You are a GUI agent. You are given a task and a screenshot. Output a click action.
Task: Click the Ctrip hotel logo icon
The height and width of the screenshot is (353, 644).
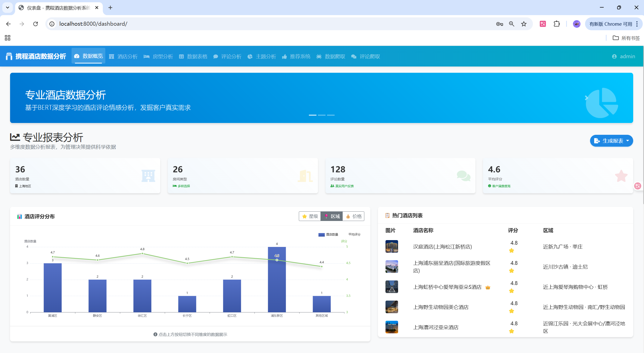(9, 56)
